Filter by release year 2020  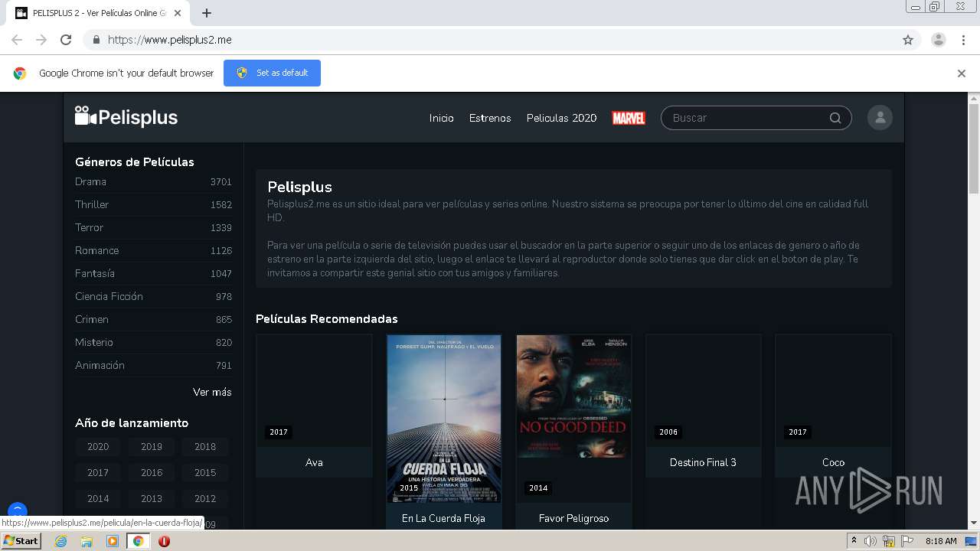tap(98, 447)
